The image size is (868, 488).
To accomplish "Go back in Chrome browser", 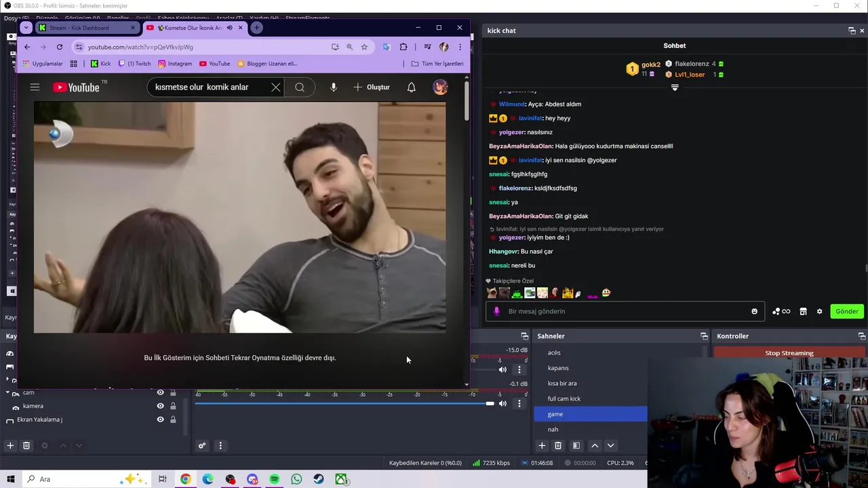I will point(27,47).
